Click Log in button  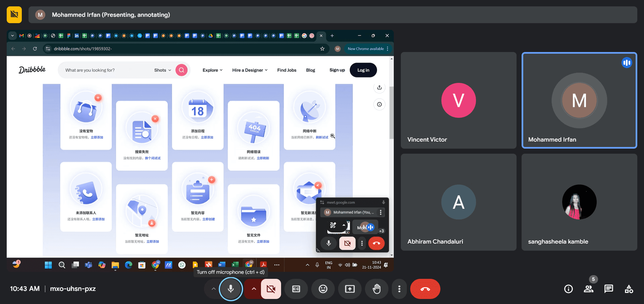pyautogui.click(x=363, y=70)
